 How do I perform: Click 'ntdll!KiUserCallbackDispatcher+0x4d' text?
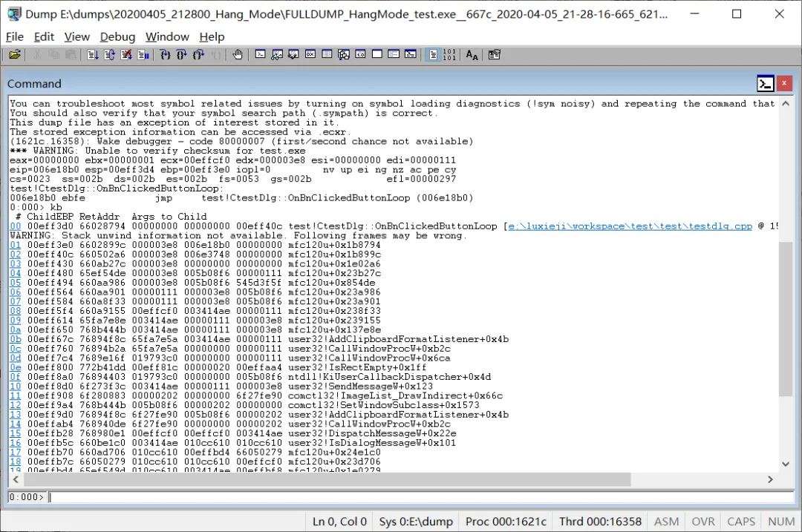[x=389, y=377]
